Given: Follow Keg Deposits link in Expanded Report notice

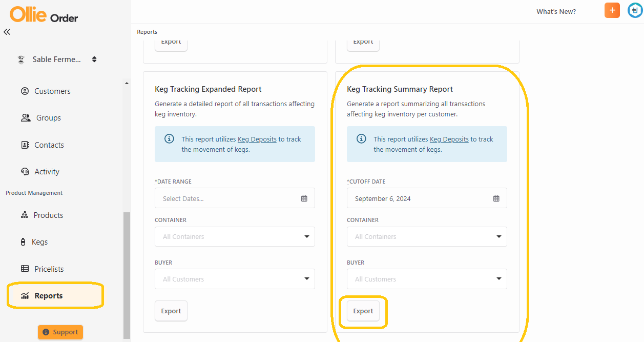Looking at the screenshot, I should [x=257, y=139].
